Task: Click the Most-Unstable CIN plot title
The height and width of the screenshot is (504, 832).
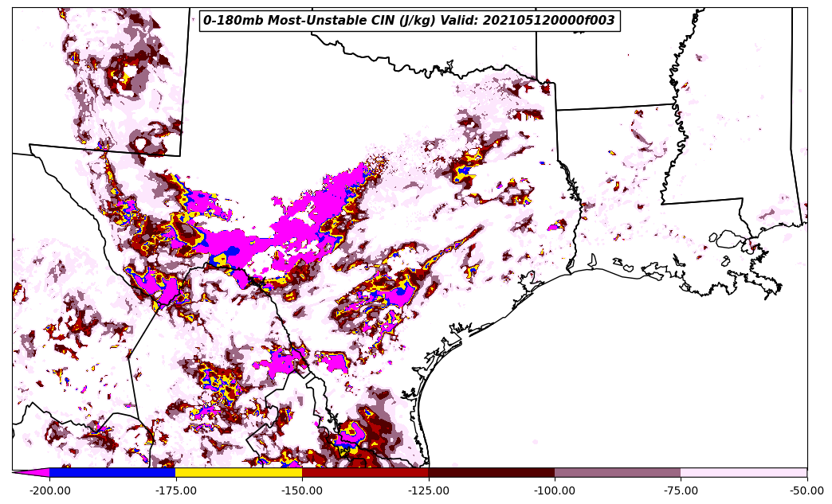Action: (409, 21)
